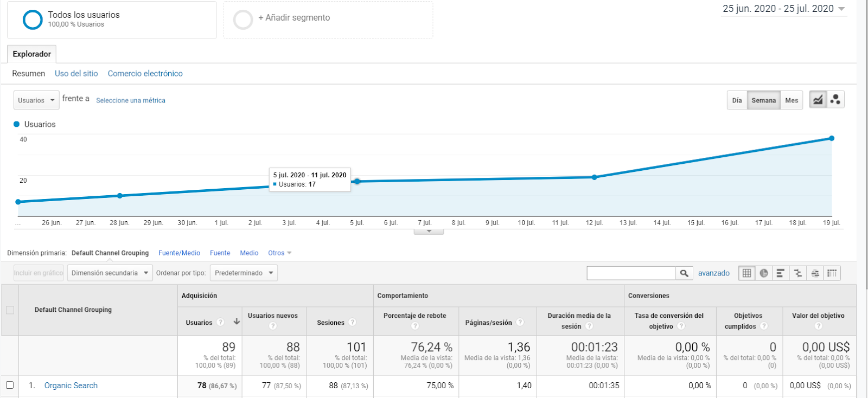
Task: Choose Medio as primary dimension
Action: coord(249,253)
